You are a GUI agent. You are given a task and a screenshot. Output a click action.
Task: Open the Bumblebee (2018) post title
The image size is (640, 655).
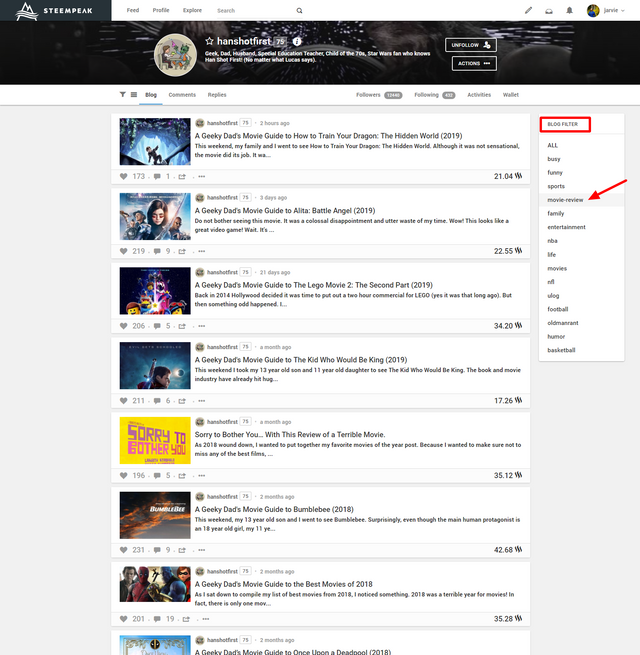pos(274,509)
